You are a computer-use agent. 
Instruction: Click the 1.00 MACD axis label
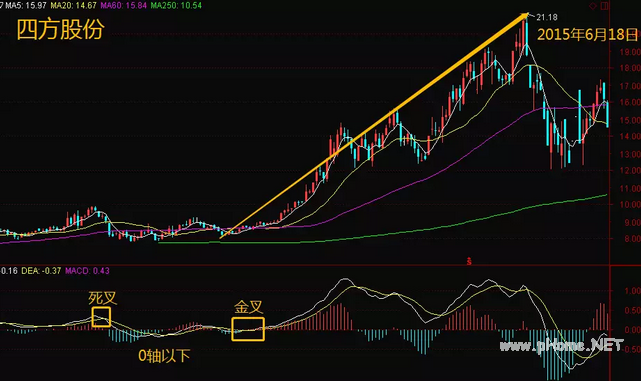pos(633,291)
